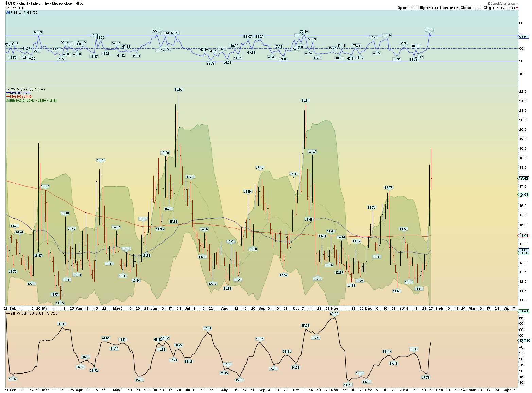Image resolution: width=532 pixels, height=393 pixels.
Task: Click the 11.83 price low label
Action: pyautogui.click(x=227, y=288)
